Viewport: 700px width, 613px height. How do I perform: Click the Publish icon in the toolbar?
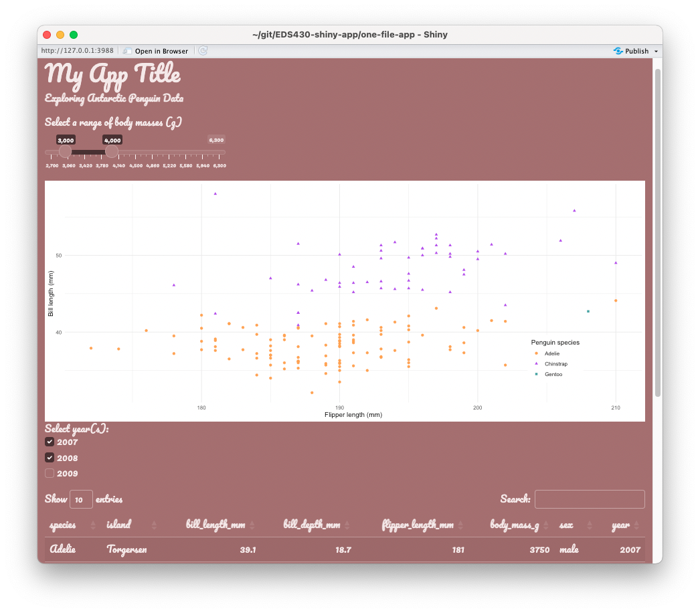click(x=616, y=51)
